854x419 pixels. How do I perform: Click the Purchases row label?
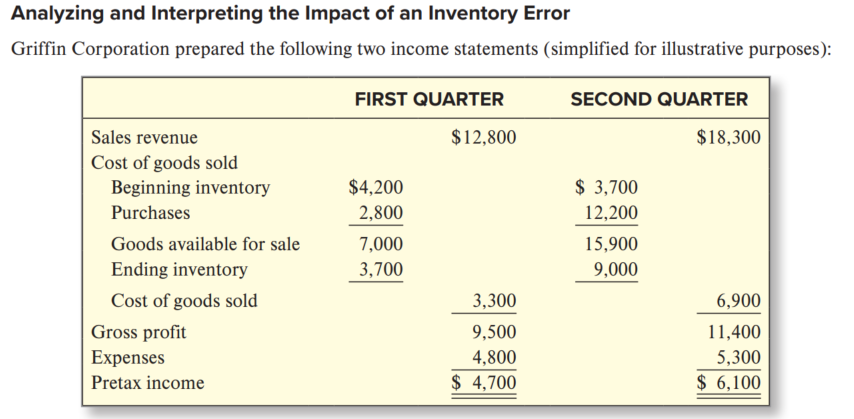click(x=150, y=212)
